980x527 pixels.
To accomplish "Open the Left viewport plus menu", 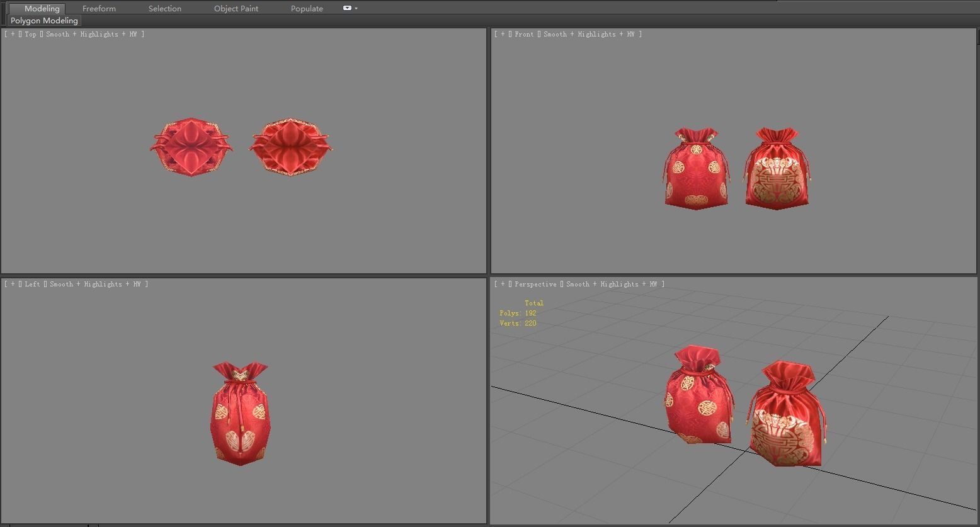I will [x=13, y=284].
